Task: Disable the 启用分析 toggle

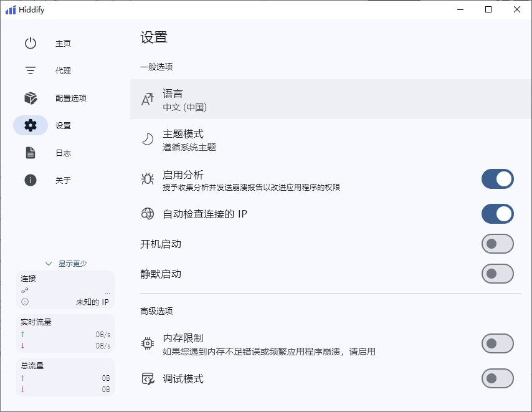Action: click(497, 180)
